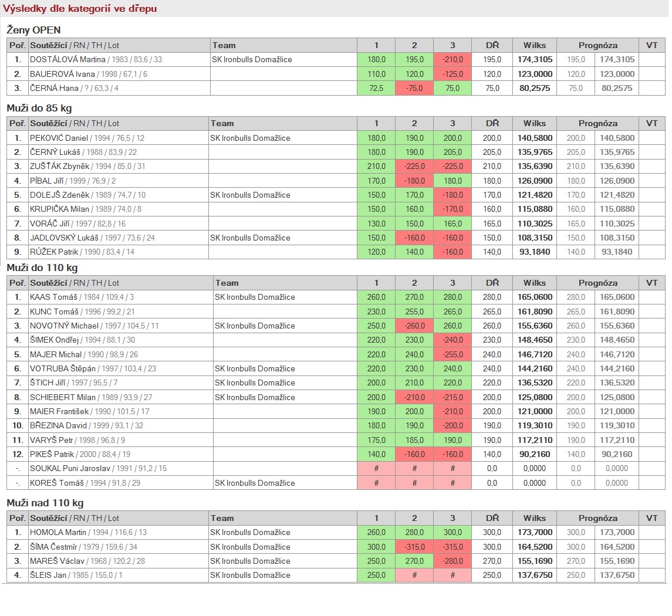Click VARYŠ Petr's Wilks score 117,2110

pyautogui.click(x=535, y=440)
